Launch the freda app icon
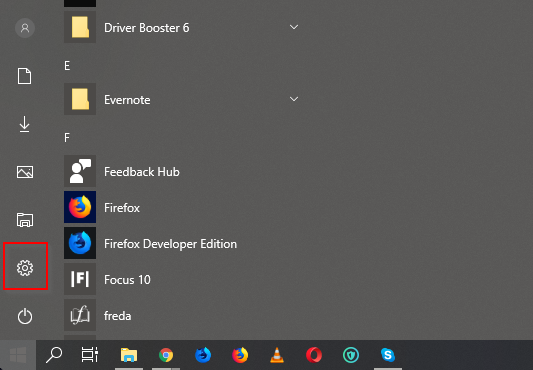The width and height of the screenshot is (533, 370). coord(80,315)
